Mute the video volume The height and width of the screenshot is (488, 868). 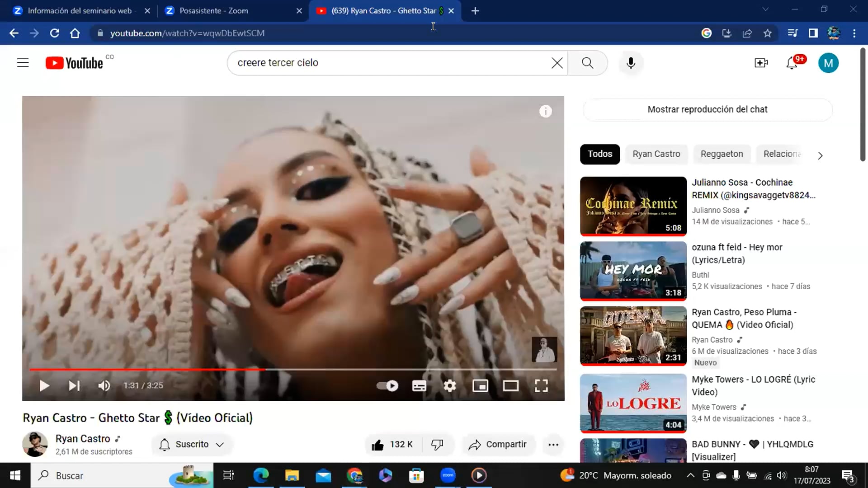(x=104, y=386)
